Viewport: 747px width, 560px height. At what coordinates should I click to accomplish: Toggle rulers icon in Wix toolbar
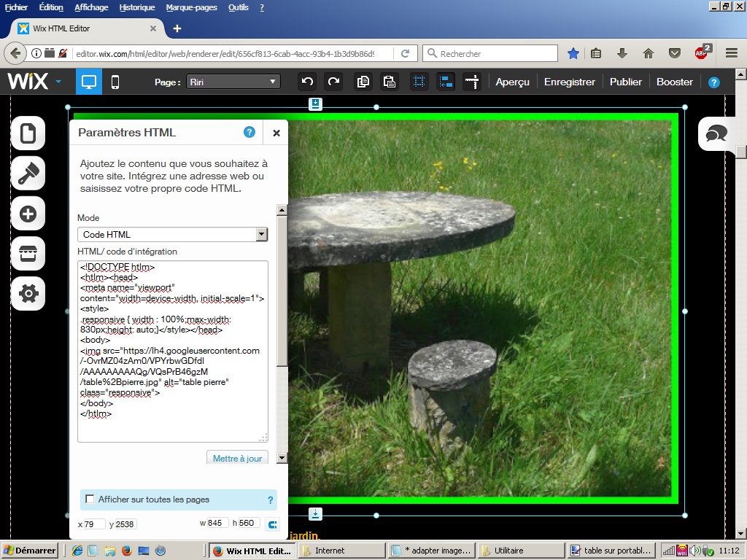472,82
